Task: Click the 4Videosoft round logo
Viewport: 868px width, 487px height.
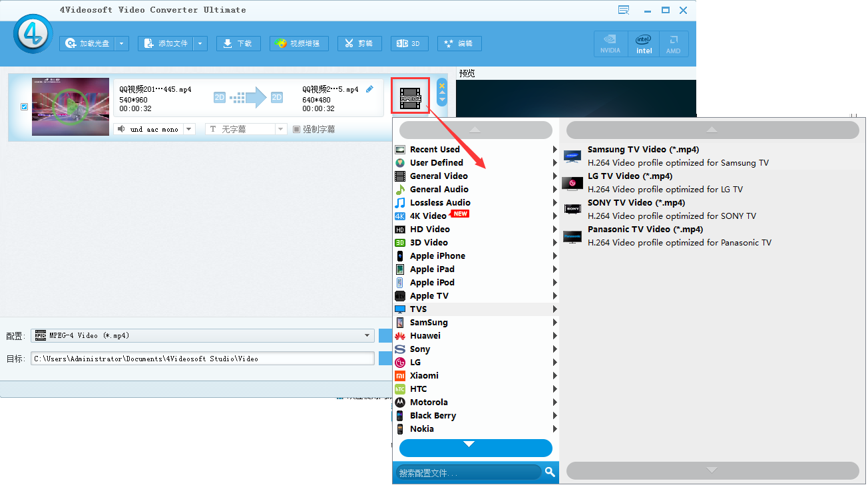Action: pyautogui.click(x=32, y=35)
